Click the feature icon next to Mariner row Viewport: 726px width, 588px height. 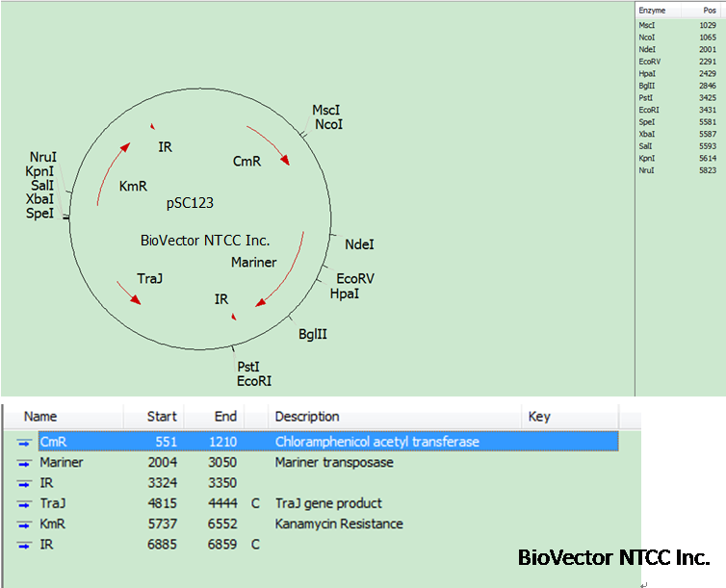click(x=25, y=463)
